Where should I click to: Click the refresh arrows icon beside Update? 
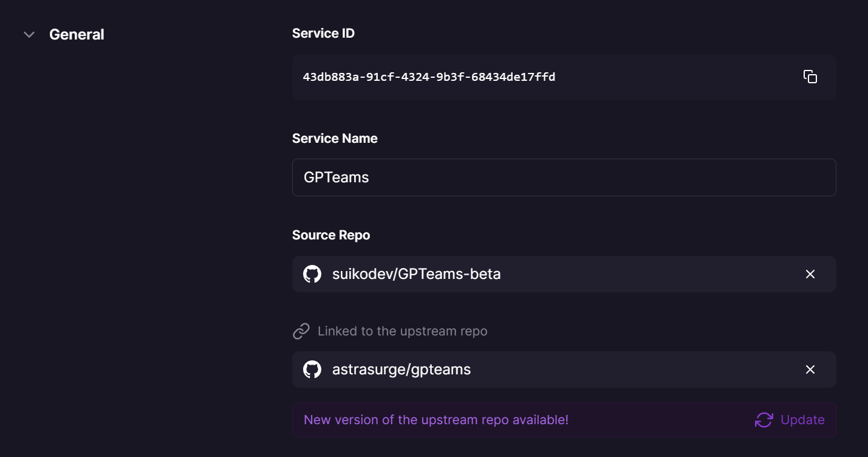pyautogui.click(x=764, y=420)
